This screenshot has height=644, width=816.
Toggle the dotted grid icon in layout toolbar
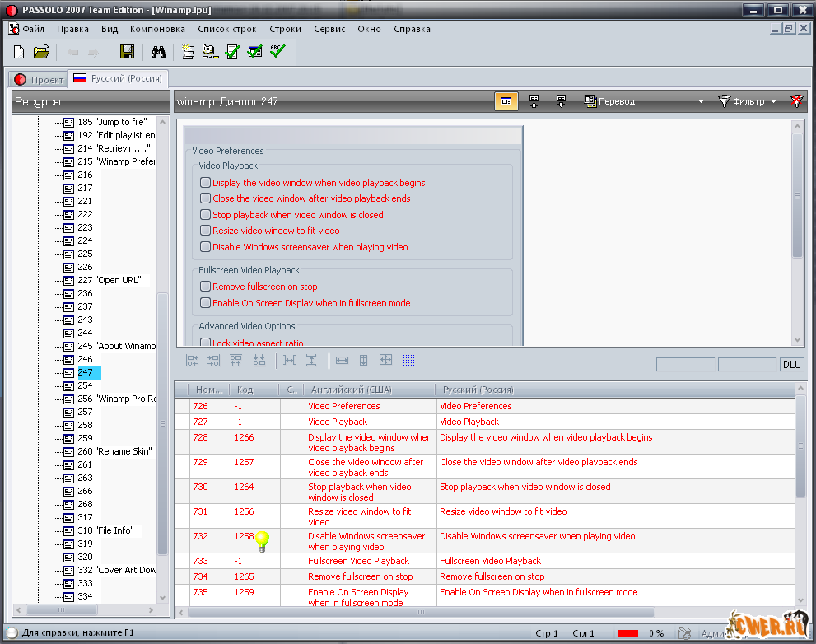coord(409,360)
